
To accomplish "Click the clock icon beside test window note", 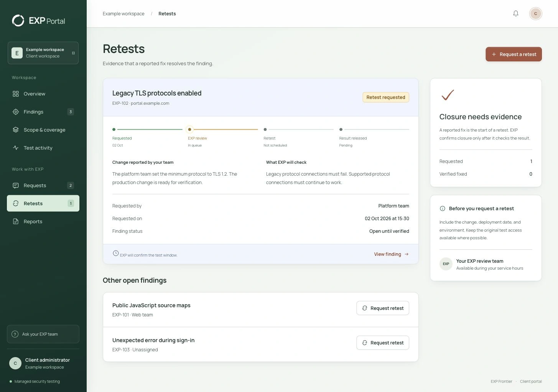I will tap(116, 253).
